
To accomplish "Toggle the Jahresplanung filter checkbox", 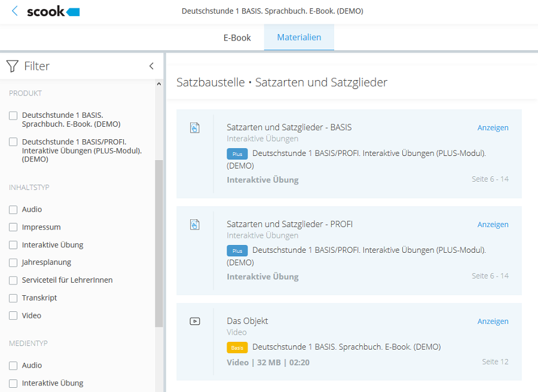I will [13, 263].
